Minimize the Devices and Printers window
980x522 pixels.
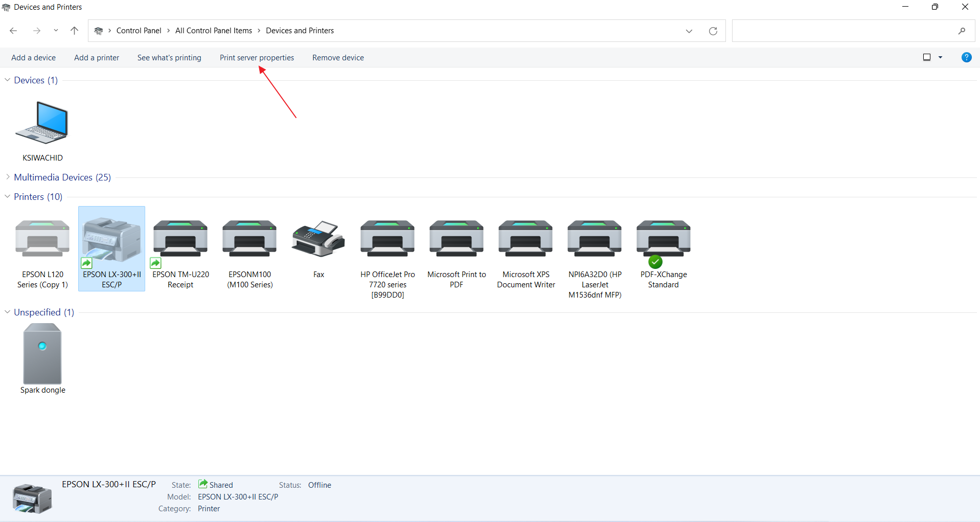905,7
